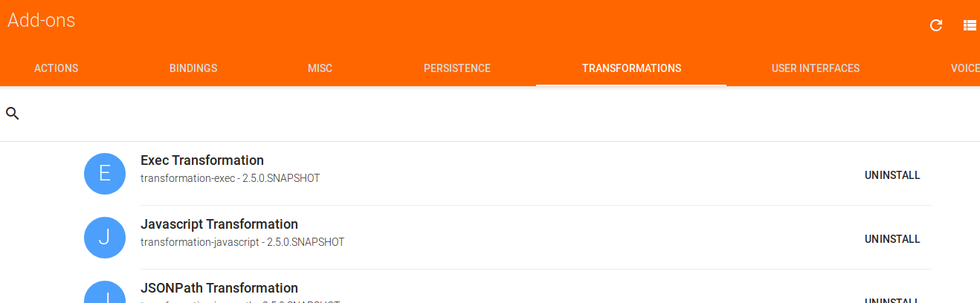Viewport: 980px width, 303px height.
Task: Open Javascript Transformation entry title
Action: pyautogui.click(x=219, y=224)
